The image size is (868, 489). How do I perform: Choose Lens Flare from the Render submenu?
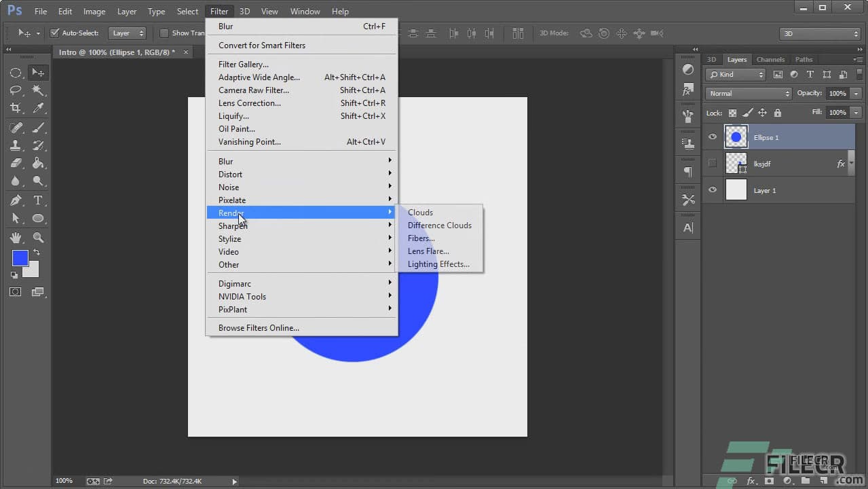point(428,251)
